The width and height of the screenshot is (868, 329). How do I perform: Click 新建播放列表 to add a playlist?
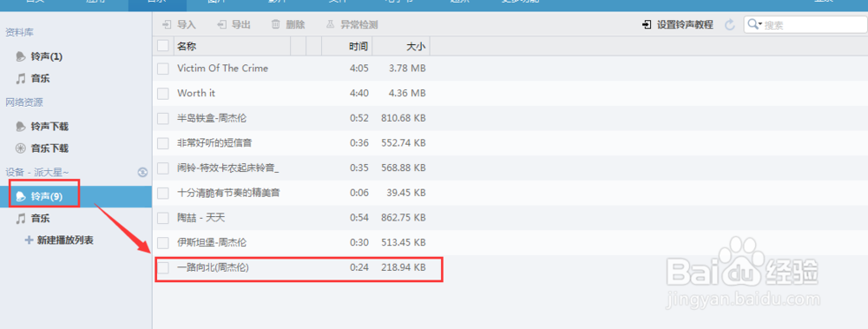tap(59, 240)
